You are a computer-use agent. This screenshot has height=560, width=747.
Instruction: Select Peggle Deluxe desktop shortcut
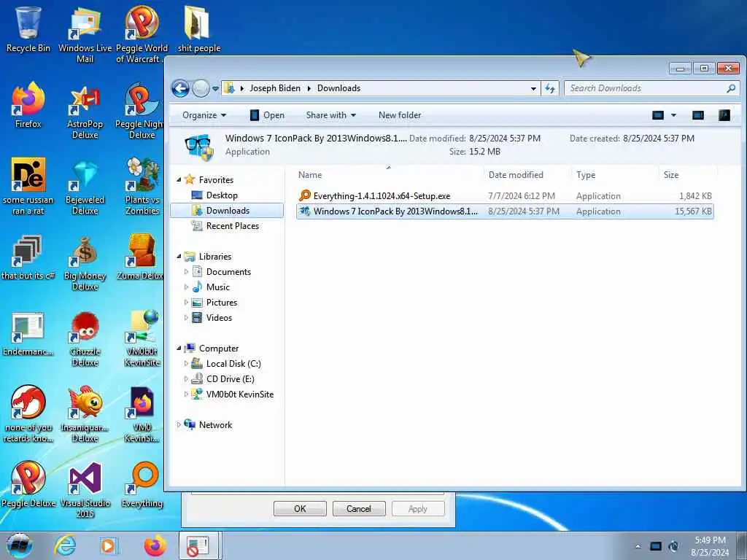point(28,485)
